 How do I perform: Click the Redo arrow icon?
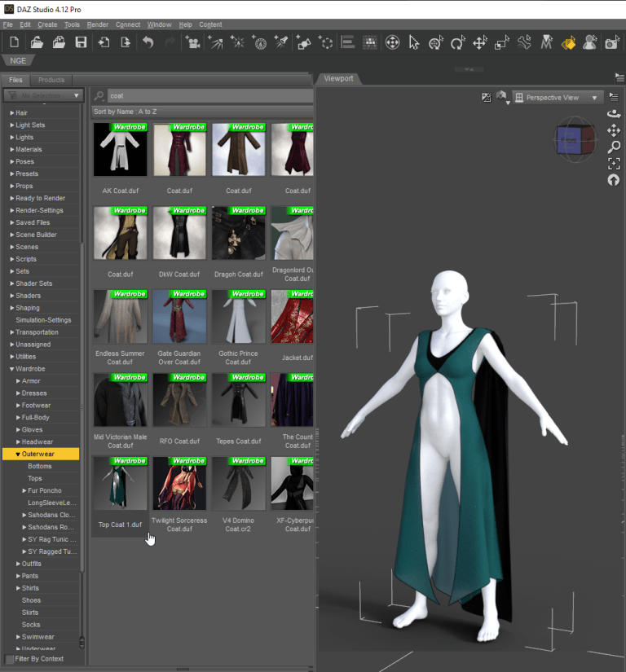[170, 42]
